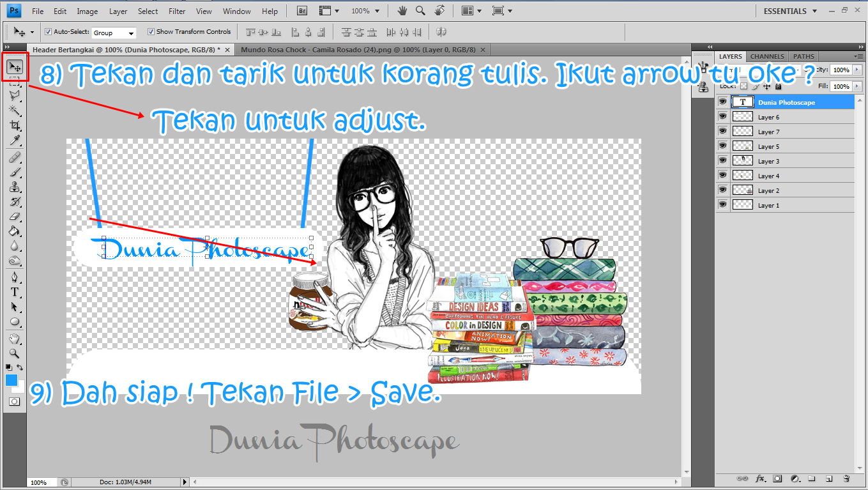Open the Filter menu

(177, 11)
